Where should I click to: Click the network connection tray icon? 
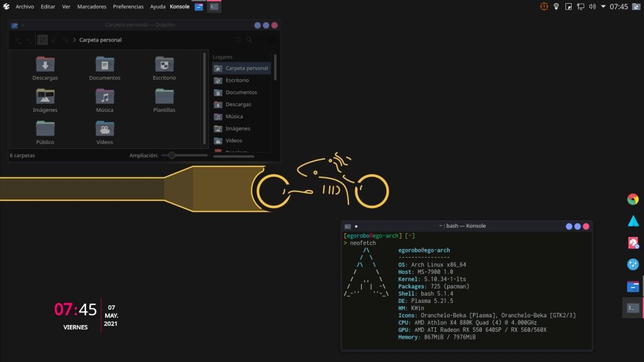pos(580,7)
